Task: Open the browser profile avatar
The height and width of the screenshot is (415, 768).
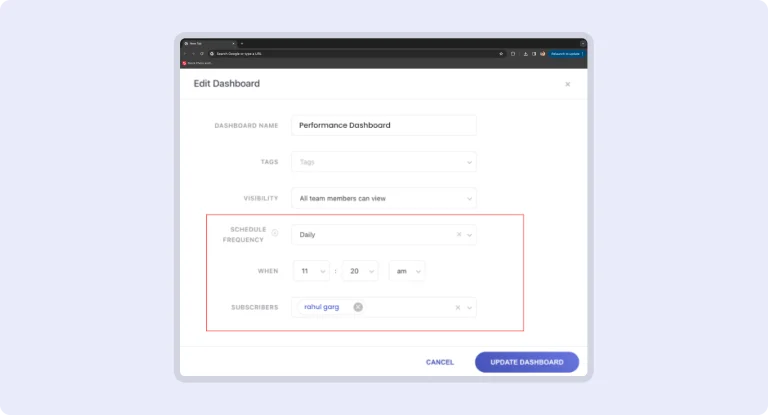Action: [543, 53]
